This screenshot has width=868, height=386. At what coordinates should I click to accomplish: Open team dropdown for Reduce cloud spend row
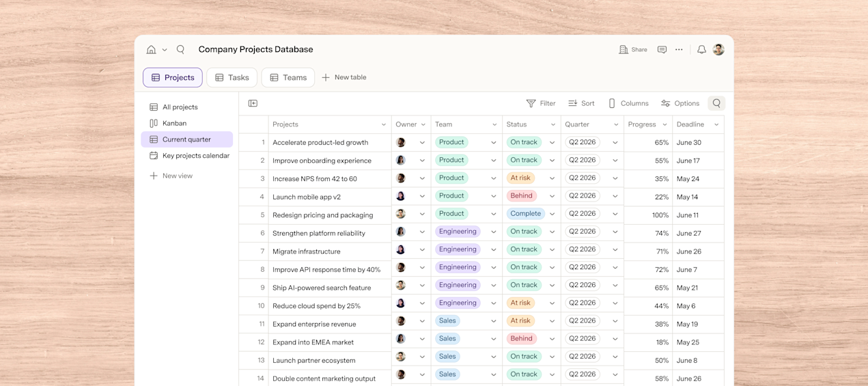493,303
